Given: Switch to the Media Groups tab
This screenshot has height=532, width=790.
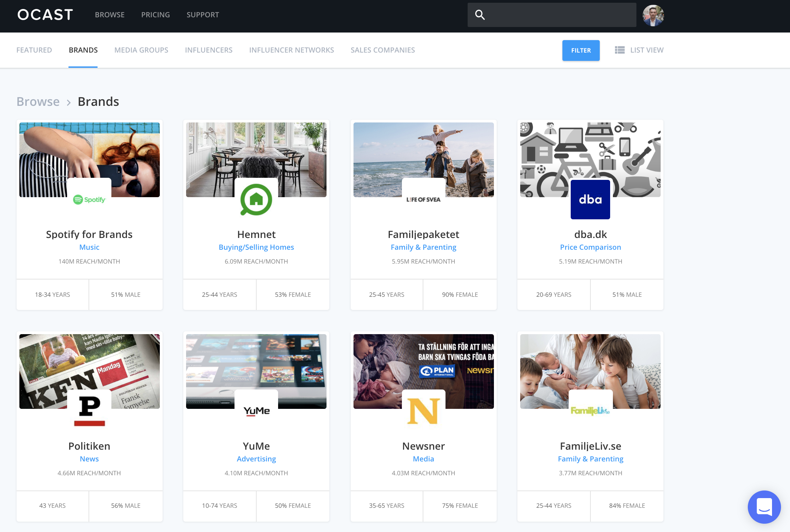Looking at the screenshot, I should 141,50.
